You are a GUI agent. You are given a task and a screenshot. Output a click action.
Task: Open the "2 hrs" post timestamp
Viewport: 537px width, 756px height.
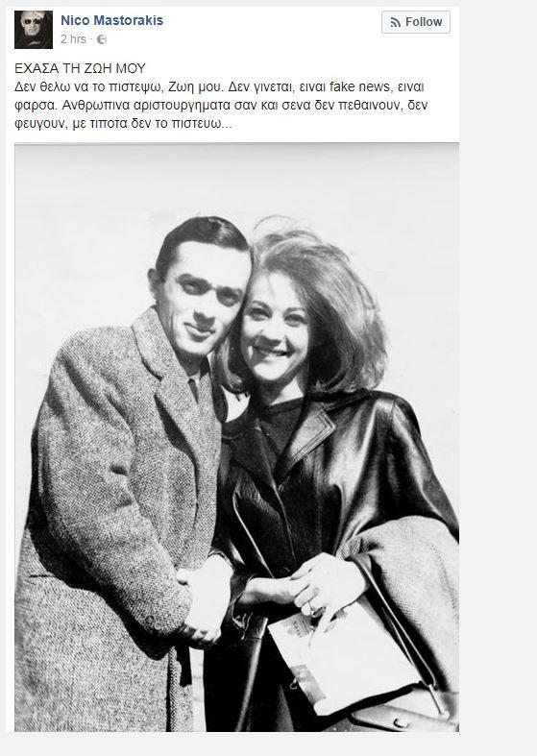73,39
